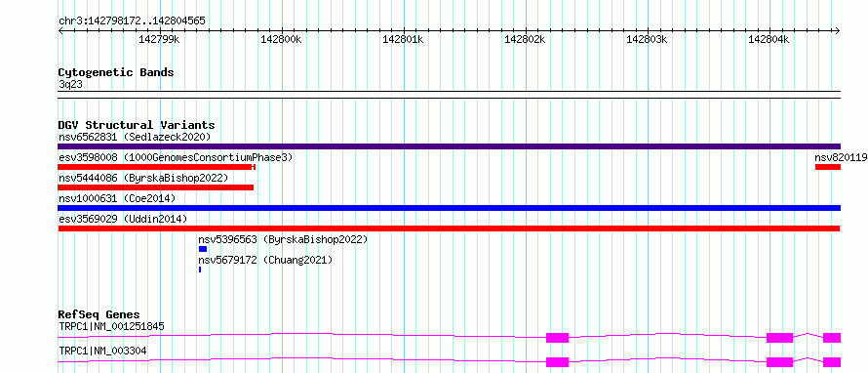
Task: Click the RefSeq Genes track heading
Action: pos(99,314)
